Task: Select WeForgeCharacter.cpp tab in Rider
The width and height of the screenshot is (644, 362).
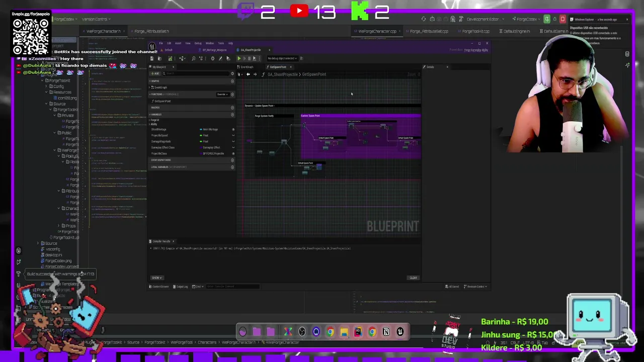Action: [377, 31]
